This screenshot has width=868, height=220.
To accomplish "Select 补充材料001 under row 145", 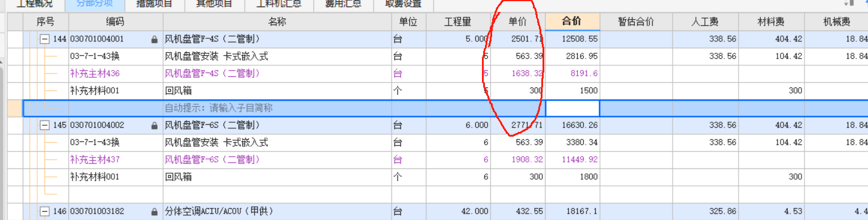I will coord(95,177).
